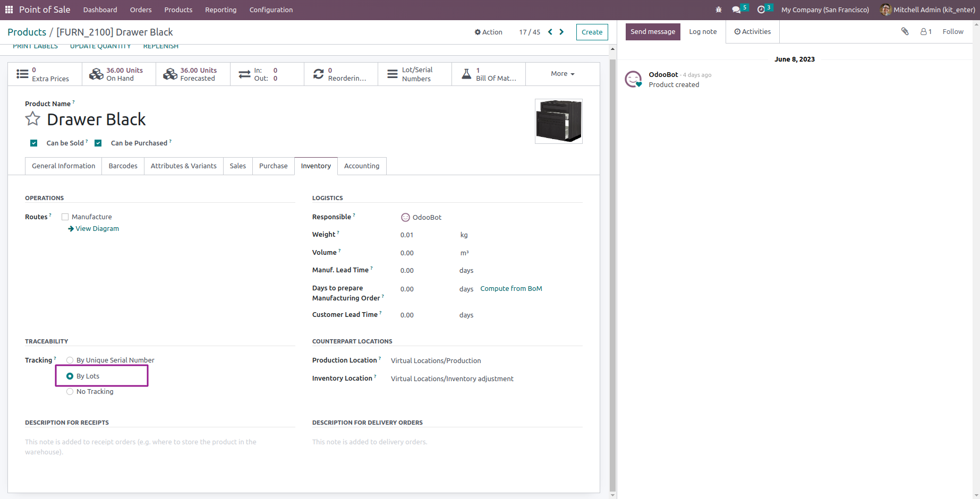Click the In/Out transfers arrows icon
Image resolution: width=980 pixels, height=499 pixels.
tap(244, 73)
